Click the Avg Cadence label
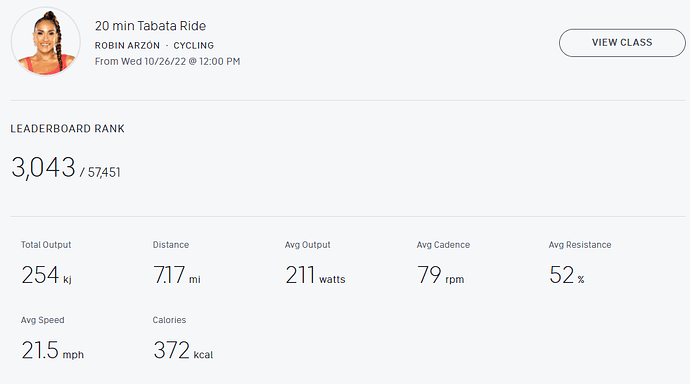Screen dimensions: 690x384 click(443, 245)
